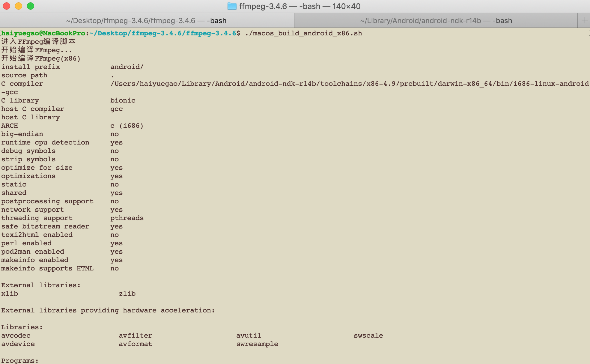
Task: Click the folder icon in window title
Action: tap(232, 6)
